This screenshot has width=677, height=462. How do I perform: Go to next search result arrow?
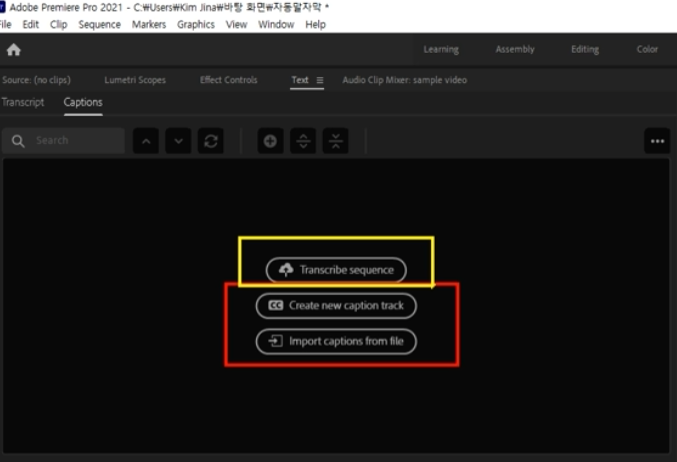point(178,141)
